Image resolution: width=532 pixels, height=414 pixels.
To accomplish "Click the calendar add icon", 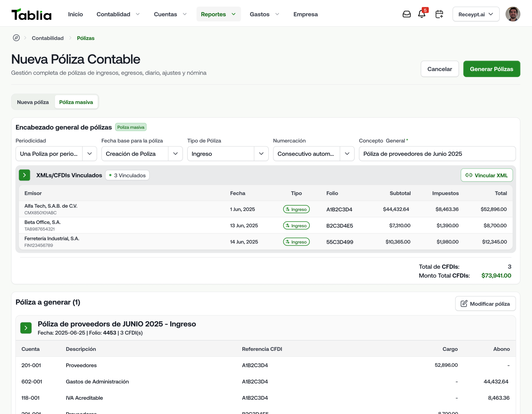I will pyautogui.click(x=439, y=14).
